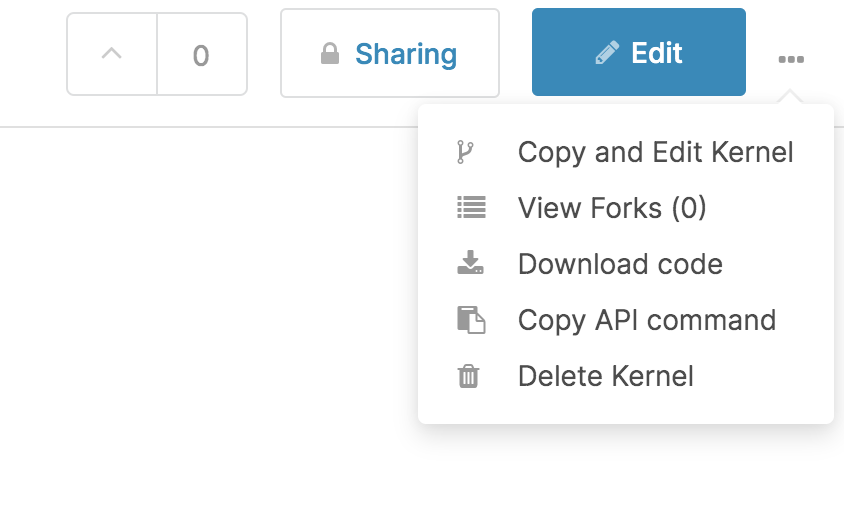
Task: Open the Sharing settings button
Action: point(390,53)
